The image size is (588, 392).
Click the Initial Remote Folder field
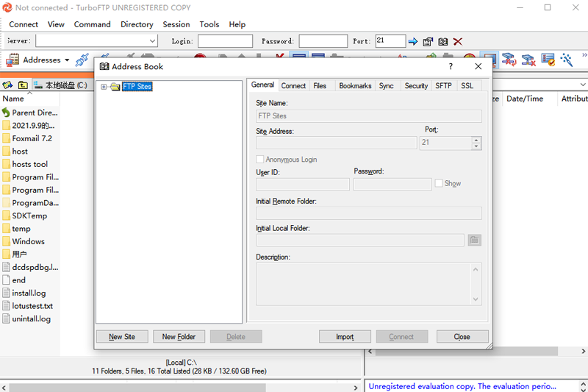(x=369, y=213)
